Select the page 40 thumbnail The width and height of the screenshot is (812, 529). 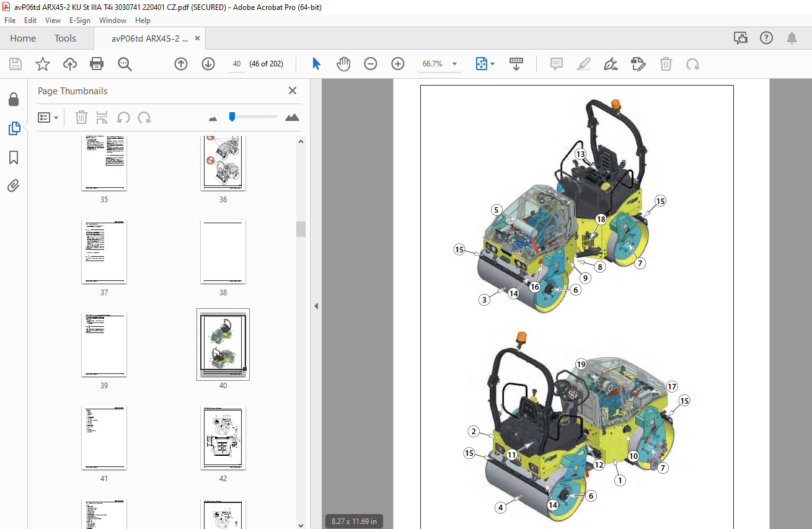[x=223, y=344]
